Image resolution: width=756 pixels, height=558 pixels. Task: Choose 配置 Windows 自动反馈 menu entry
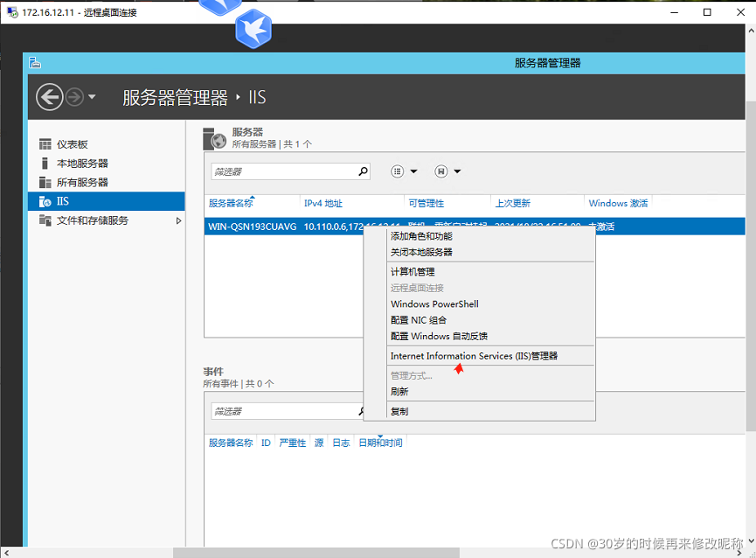click(439, 336)
